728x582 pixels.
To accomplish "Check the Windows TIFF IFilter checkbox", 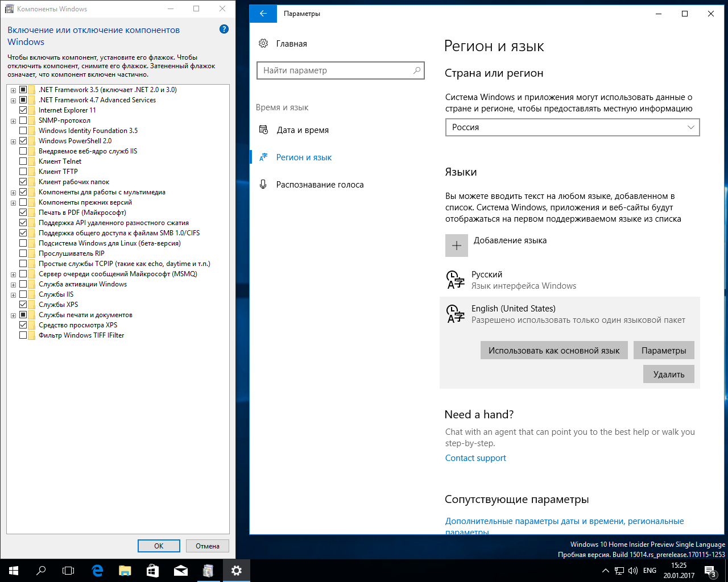I will [23, 335].
